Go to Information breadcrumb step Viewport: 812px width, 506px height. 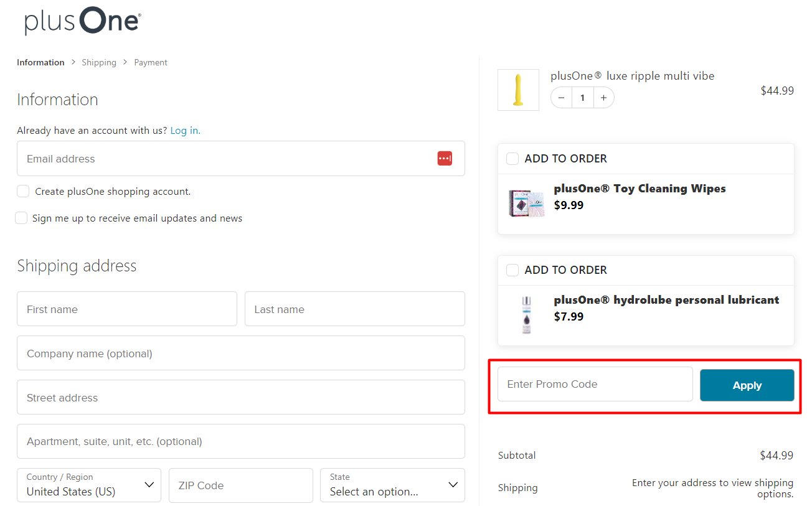coord(40,62)
